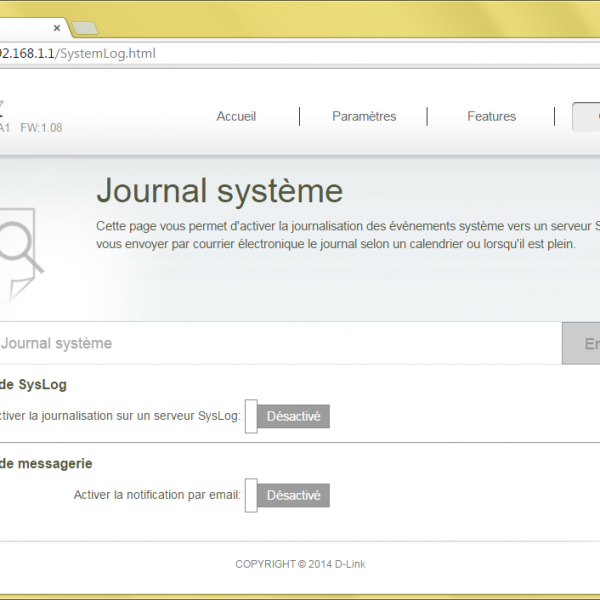600x600 pixels.
Task: Open the highlighted menu after Features
Action: 586,116
